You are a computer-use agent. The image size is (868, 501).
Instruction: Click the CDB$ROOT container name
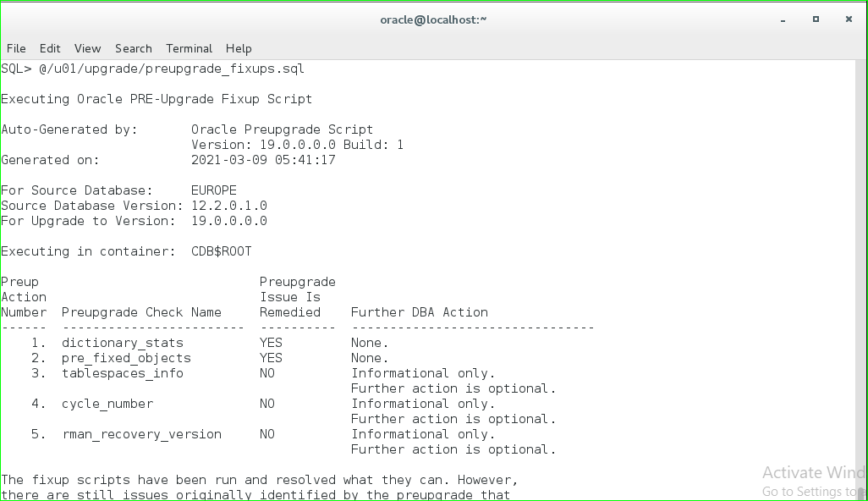pos(221,251)
